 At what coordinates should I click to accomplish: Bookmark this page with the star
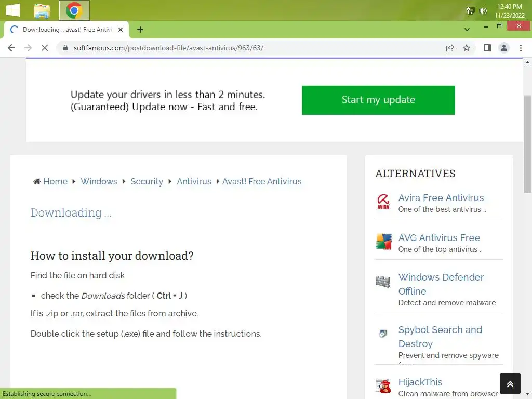[x=467, y=48]
